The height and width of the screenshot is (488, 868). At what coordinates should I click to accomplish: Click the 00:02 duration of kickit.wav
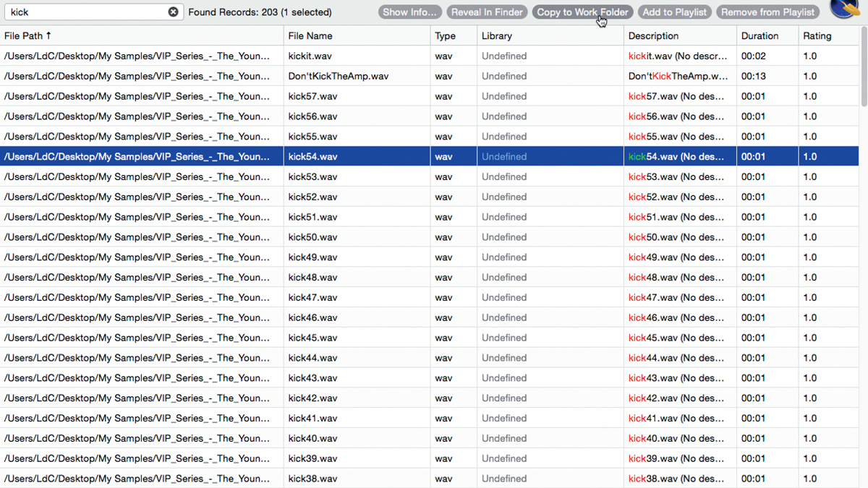coord(753,56)
